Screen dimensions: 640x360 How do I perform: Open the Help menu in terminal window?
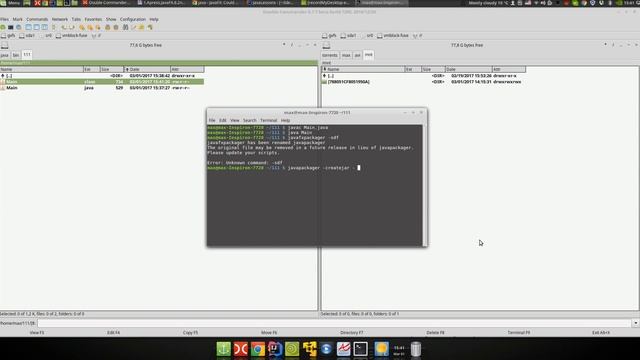point(285,120)
